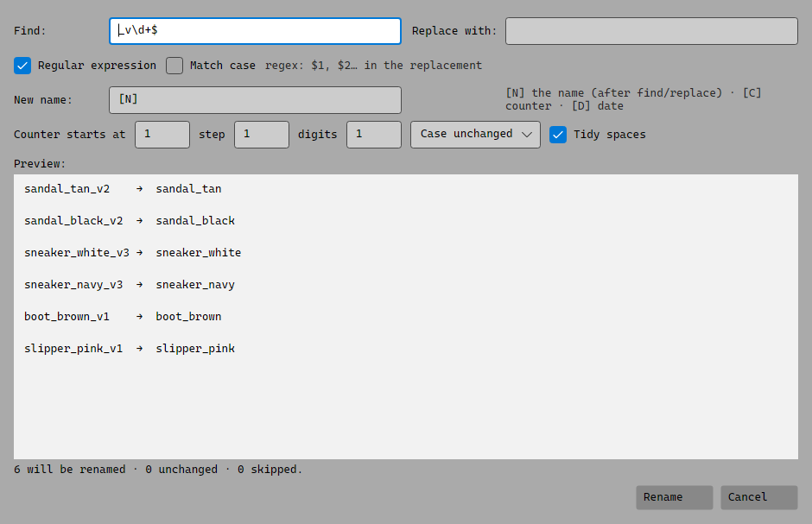812x524 pixels.
Task: Select sandal_black_v2 in the preview list
Action: [x=73, y=221]
